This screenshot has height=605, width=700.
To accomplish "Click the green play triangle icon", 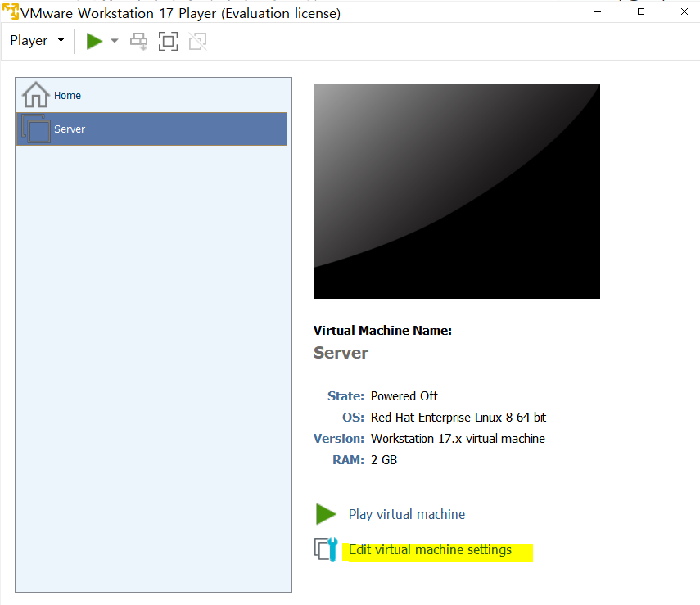I will coord(326,514).
